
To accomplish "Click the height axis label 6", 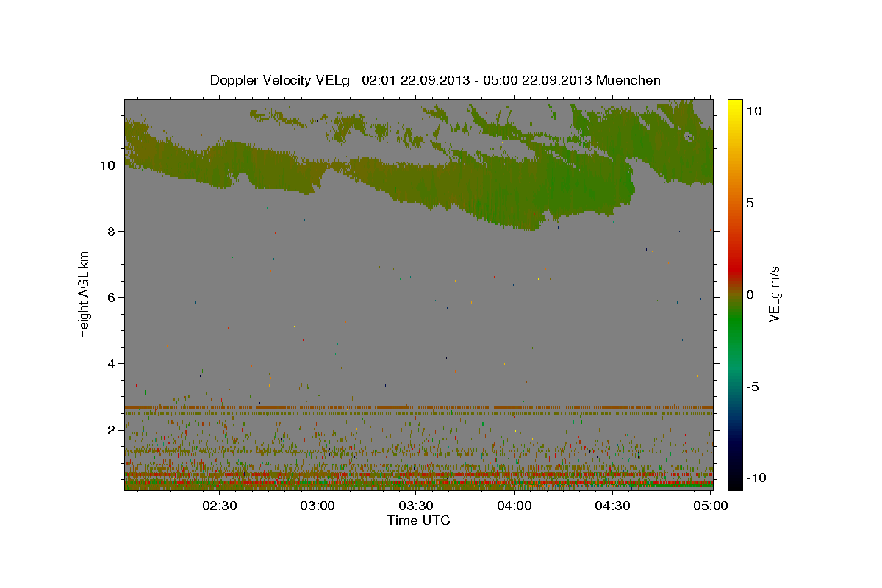I will point(112,298).
